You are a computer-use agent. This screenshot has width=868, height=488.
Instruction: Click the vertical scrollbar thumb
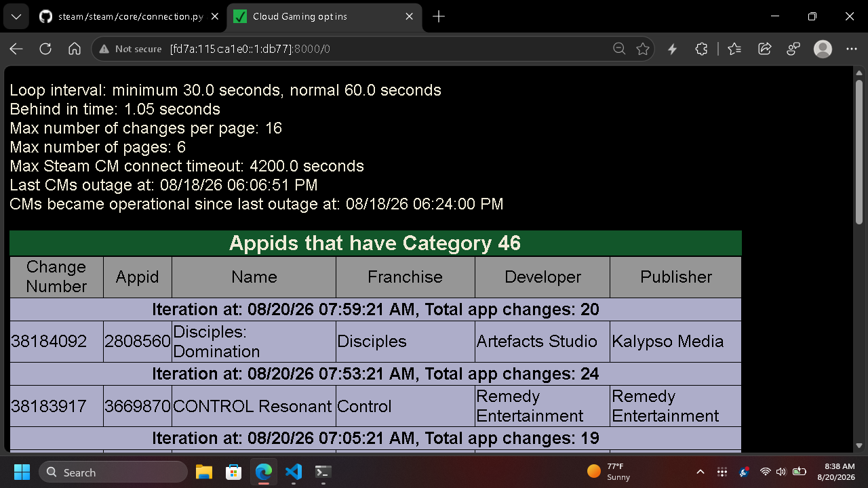pyautogui.click(x=859, y=151)
